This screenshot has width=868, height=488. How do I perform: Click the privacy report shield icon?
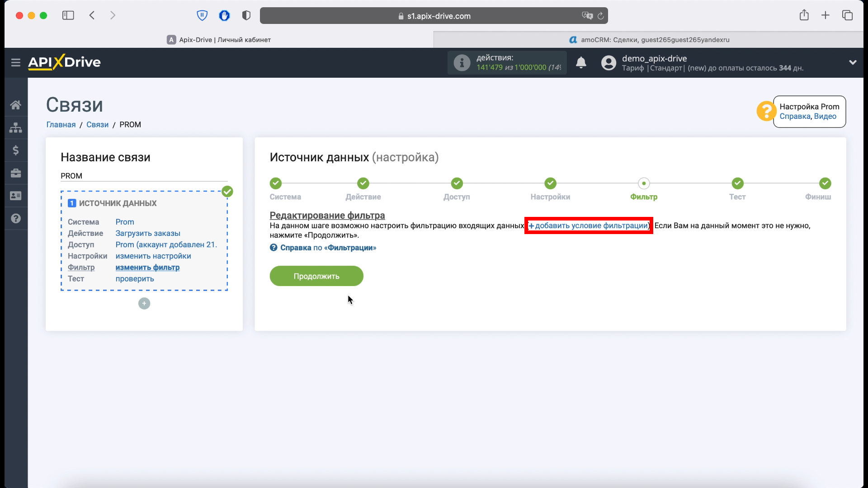pos(246,15)
